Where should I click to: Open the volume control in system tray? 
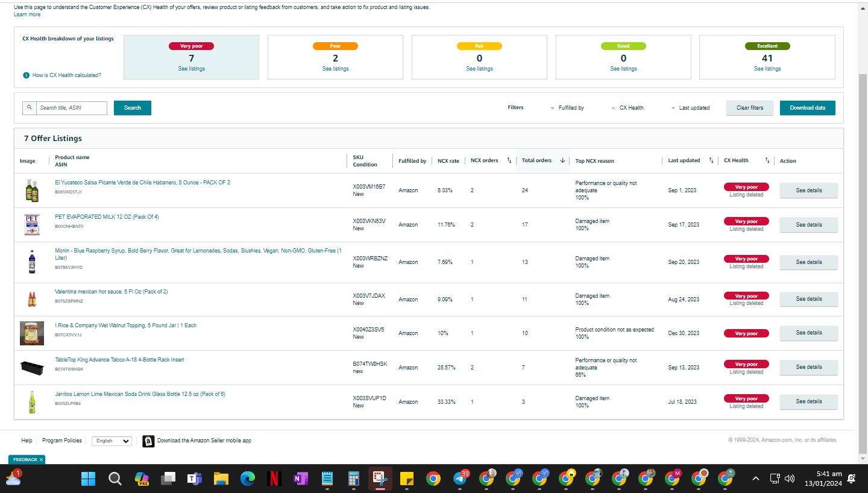[x=790, y=479]
